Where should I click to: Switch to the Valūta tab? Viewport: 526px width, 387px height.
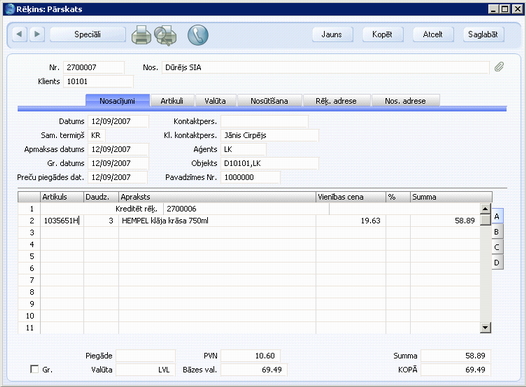[x=215, y=101]
